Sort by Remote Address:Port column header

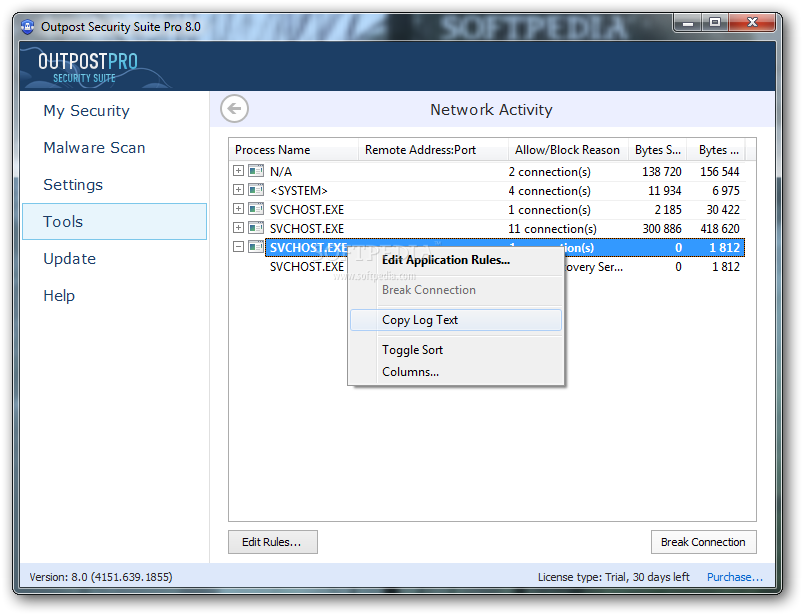433,150
